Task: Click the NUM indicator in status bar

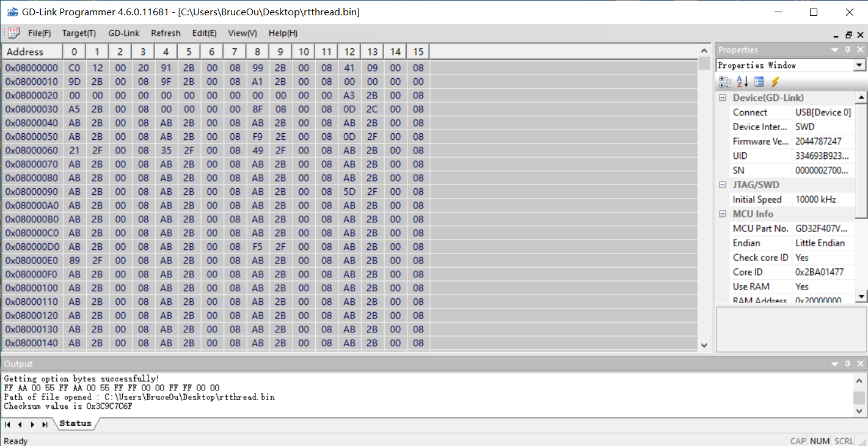Action: [820, 441]
